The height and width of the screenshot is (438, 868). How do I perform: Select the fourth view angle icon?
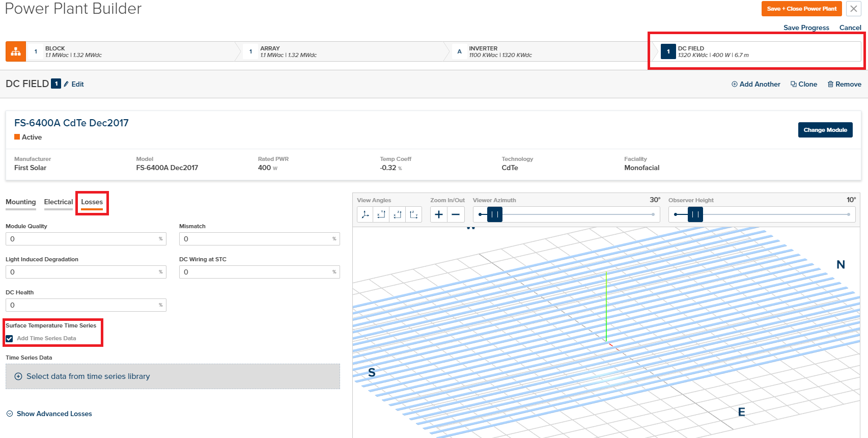tap(414, 214)
